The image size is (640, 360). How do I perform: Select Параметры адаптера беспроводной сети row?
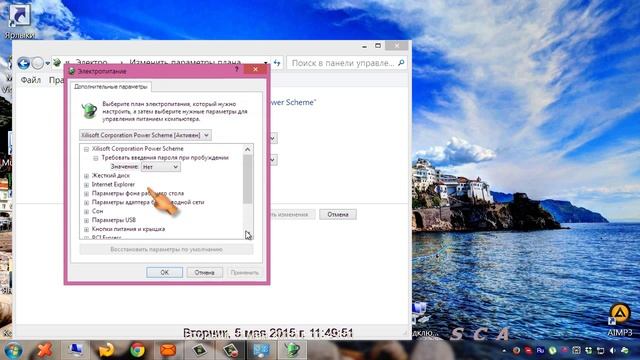tap(148, 202)
